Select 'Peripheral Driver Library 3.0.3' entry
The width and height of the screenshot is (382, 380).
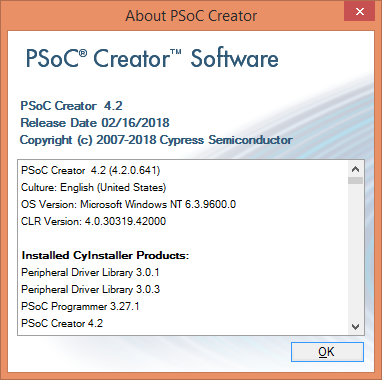(90, 289)
